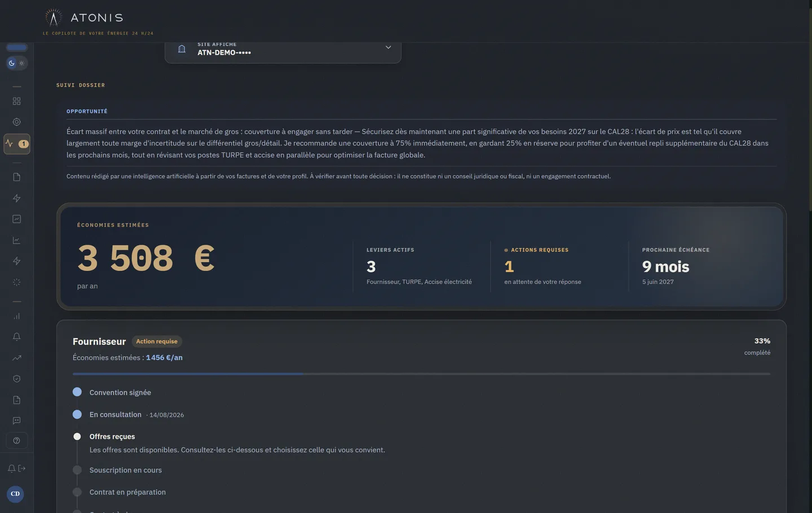
Task: Click the Actions requises value 1
Action: pos(509,266)
